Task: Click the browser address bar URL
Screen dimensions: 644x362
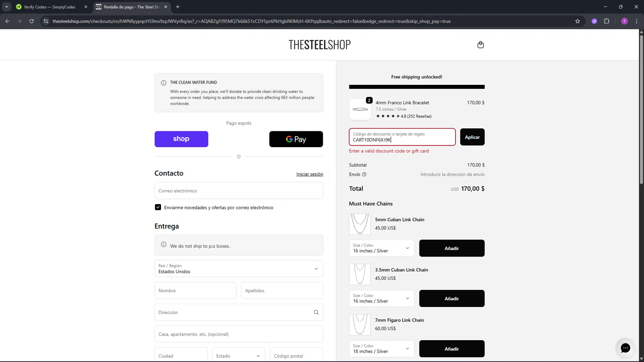Action: click(252, 21)
